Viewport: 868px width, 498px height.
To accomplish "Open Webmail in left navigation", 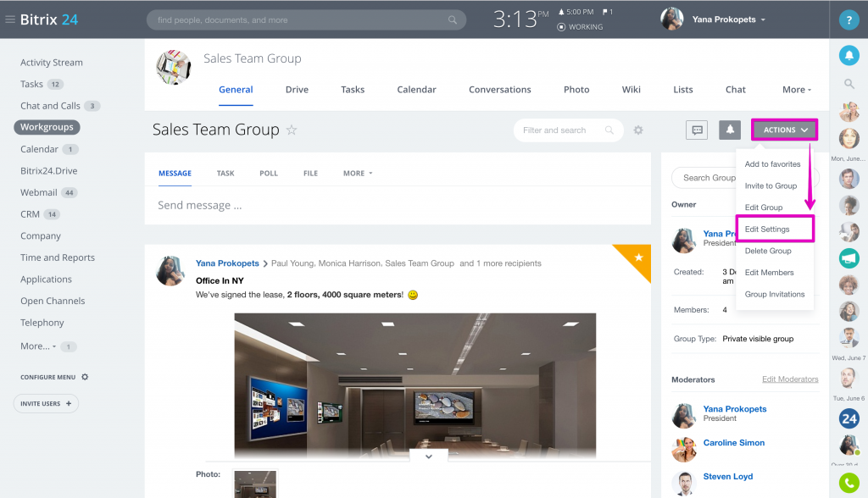I will point(39,192).
